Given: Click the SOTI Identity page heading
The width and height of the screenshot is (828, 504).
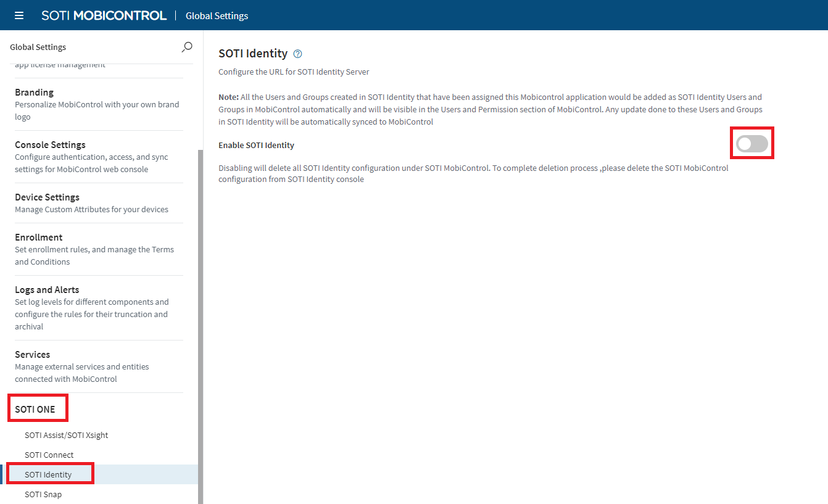Looking at the screenshot, I should pos(253,54).
